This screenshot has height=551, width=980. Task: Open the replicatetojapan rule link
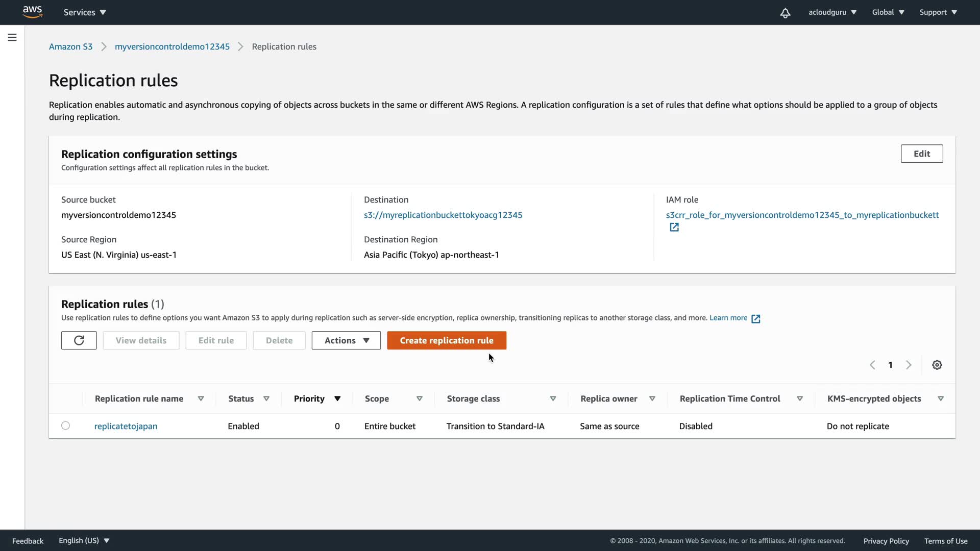tap(126, 426)
